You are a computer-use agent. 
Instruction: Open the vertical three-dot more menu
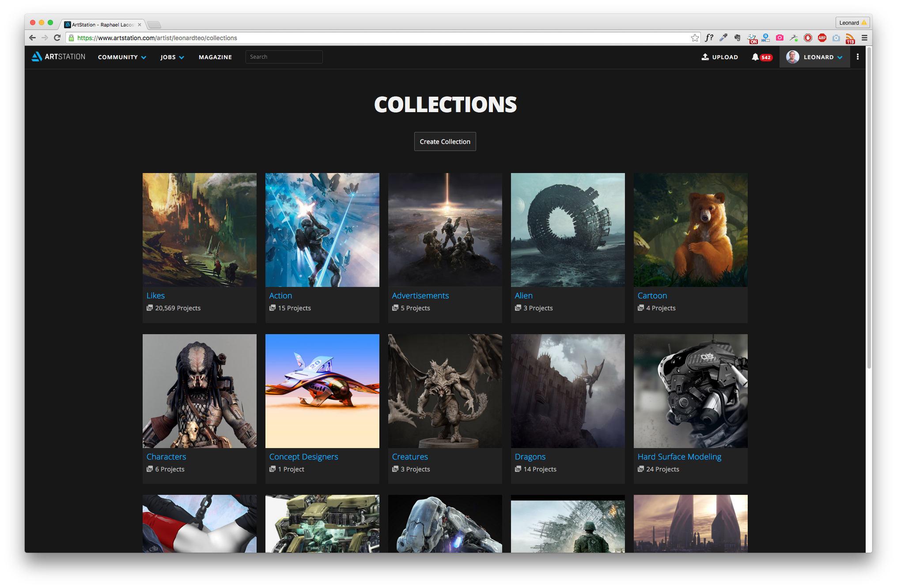[x=857, y=57]
